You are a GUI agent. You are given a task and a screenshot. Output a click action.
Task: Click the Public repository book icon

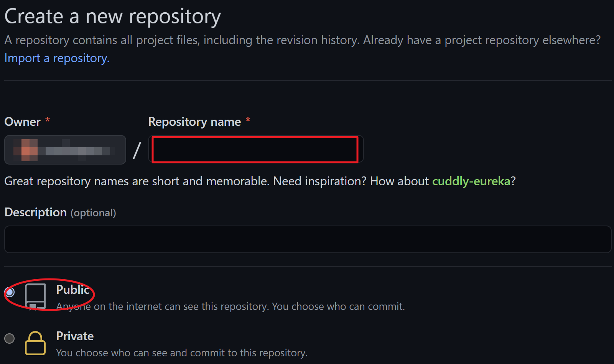pos(35,296)
